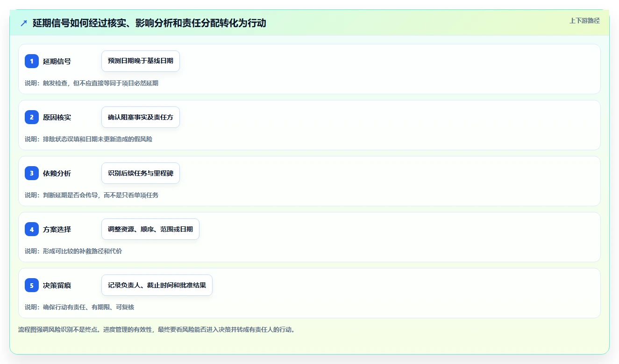
Task: Click the flowchart title starting with 延期信号如何经过核实
Action: click(149, 23)
